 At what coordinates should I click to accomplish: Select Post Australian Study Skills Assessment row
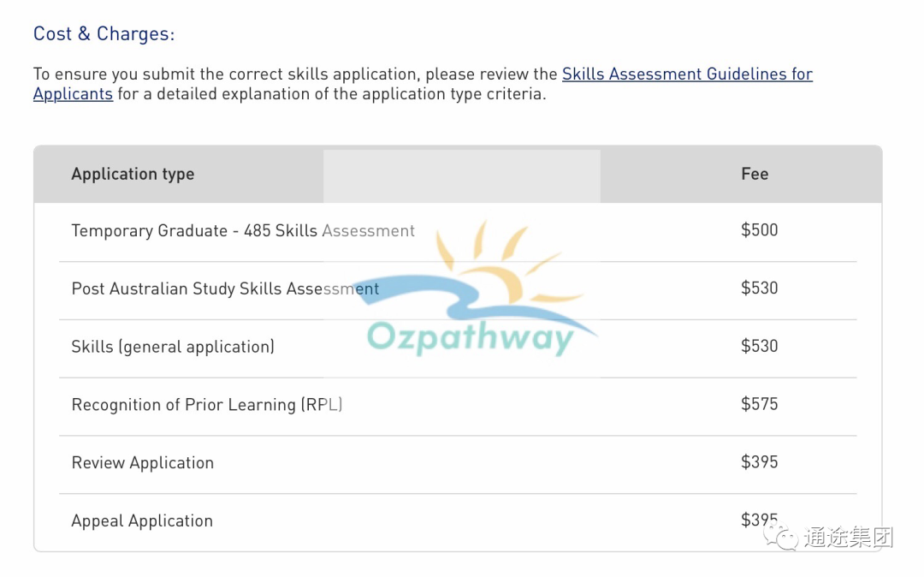458,289
